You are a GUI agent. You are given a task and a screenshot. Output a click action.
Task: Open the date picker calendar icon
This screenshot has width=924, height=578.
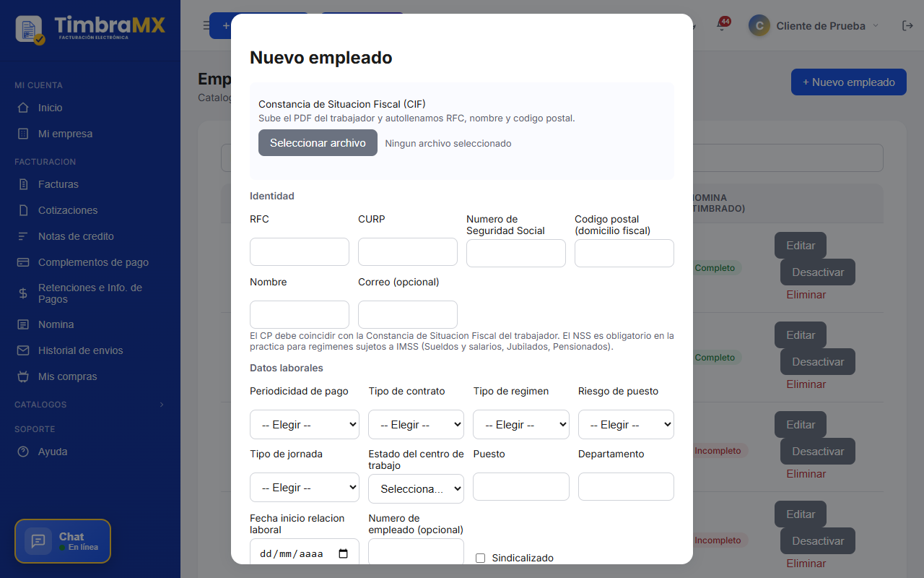344,554
